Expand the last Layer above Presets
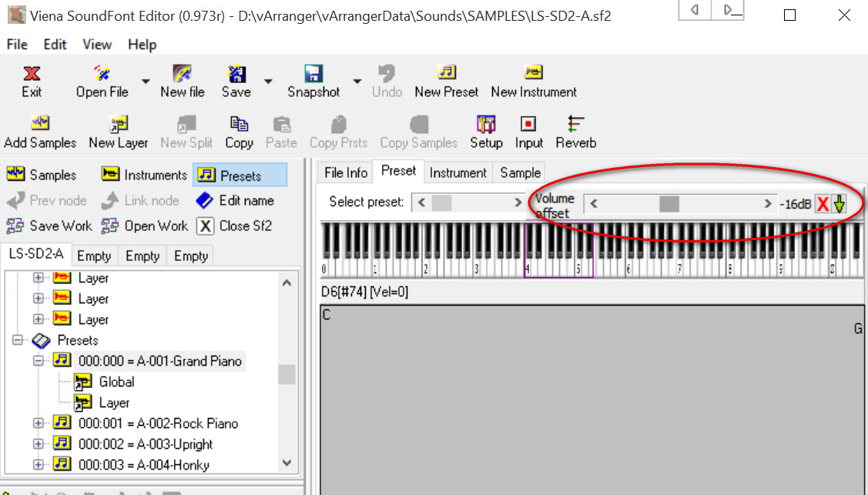 click(x=39, y=319)
